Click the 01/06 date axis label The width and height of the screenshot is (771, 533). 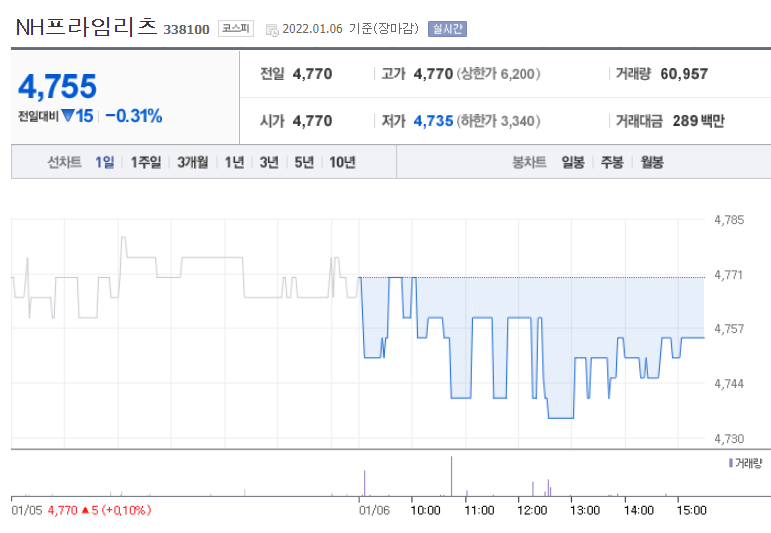coord(374,510)
